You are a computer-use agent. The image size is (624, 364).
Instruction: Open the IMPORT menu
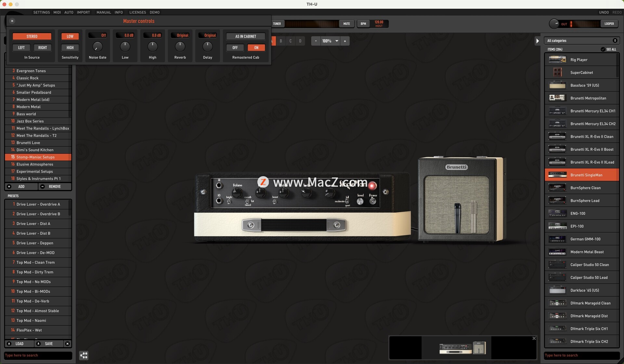coord(83,12)
